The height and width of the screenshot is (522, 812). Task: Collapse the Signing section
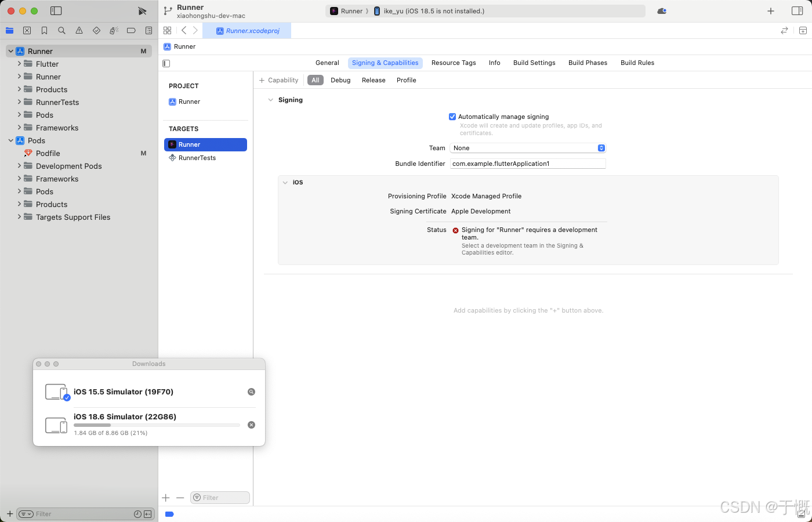pos(270,100)
